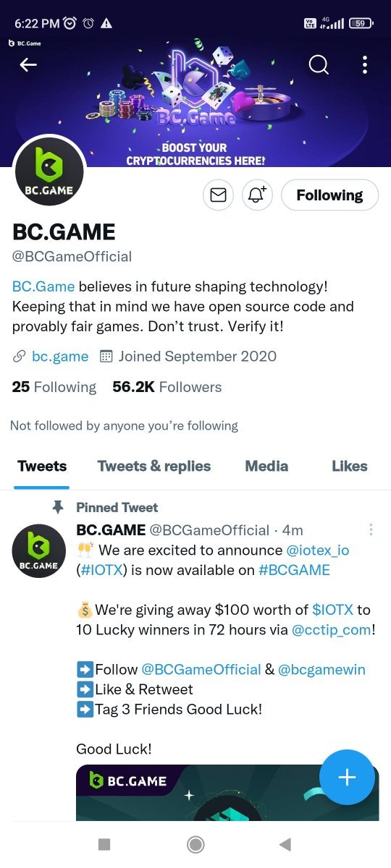Tap the BC.Game link in bio

(43, 286)
